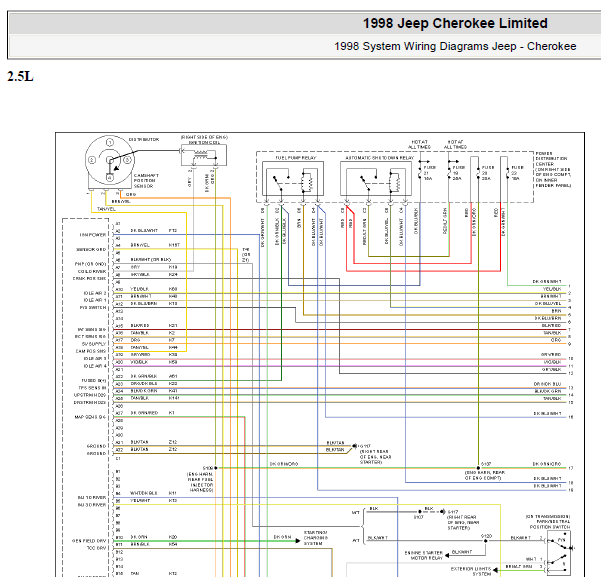
Task: Click the 'ORG' label beside connector 9
Action: [x=556, y=340]
